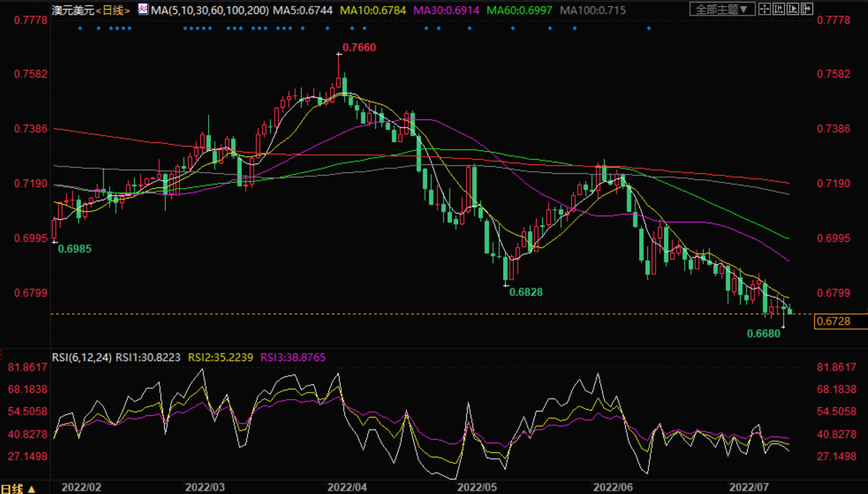Click the RSI(6,12,24) indicator label
Viewport: 868px width, 494px height.
[x=81, y=357]
